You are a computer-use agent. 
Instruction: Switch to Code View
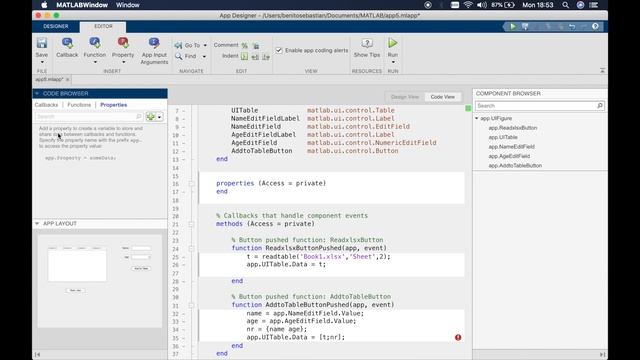[442, 97]
